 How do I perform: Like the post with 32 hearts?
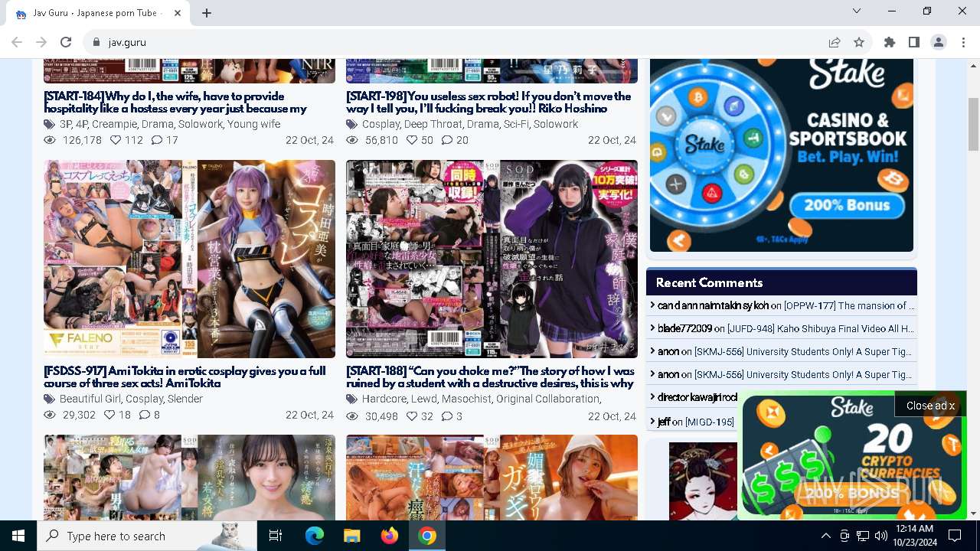[x=412, y=416]
